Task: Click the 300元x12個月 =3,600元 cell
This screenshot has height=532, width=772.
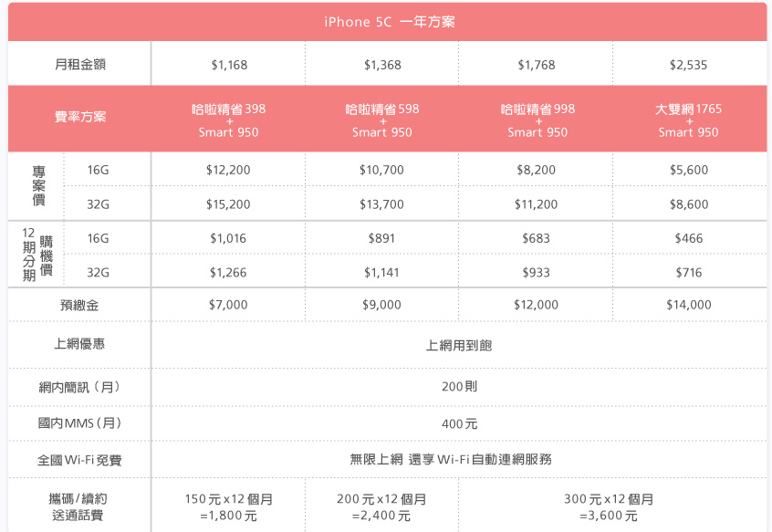Action: [x=609, y=506]
